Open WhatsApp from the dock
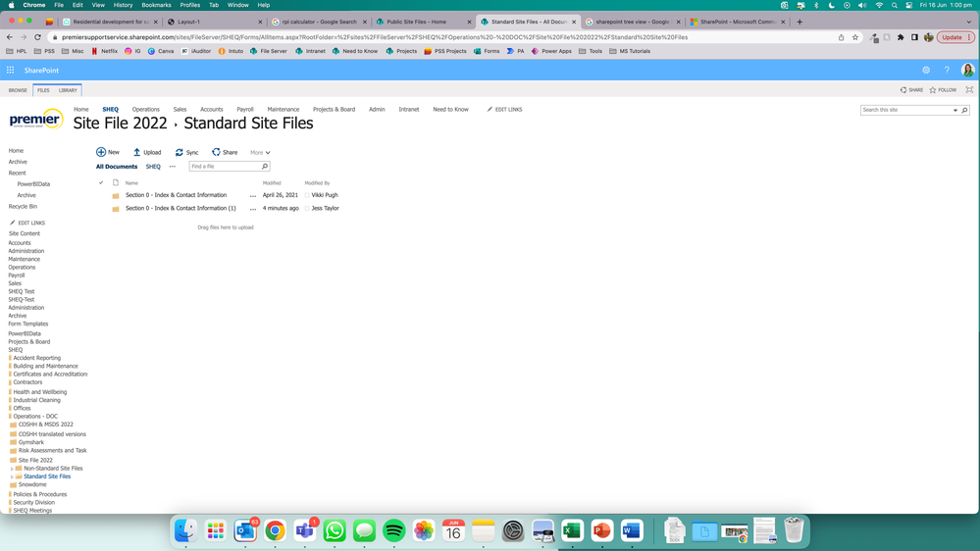This screenshot has height=551, width=980. coord(335,531)
